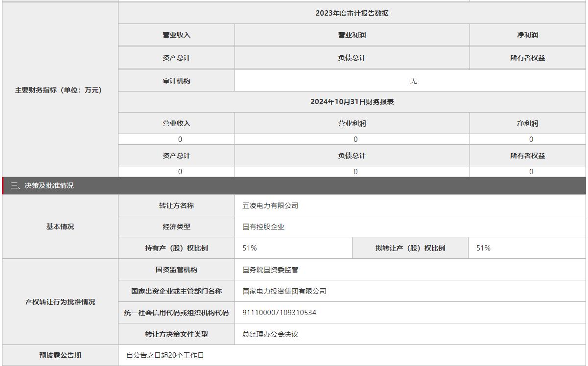
Task: Select the 国务院国资委监管 text
Action: [270, 270]
